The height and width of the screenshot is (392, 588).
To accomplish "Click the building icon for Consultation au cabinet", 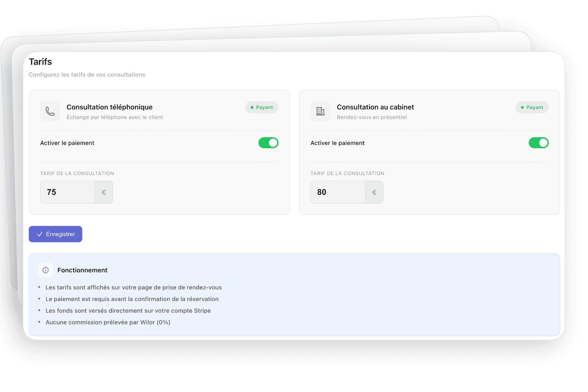I will [320, 111].
